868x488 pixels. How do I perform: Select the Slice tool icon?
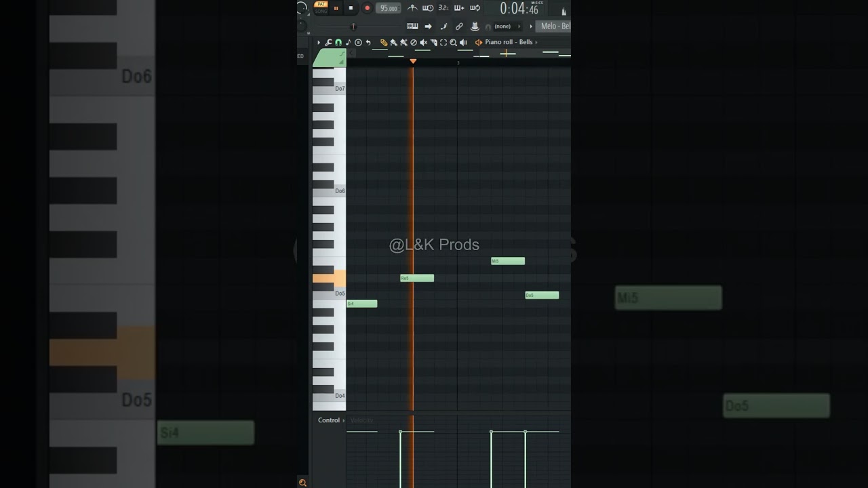(433, 42)
